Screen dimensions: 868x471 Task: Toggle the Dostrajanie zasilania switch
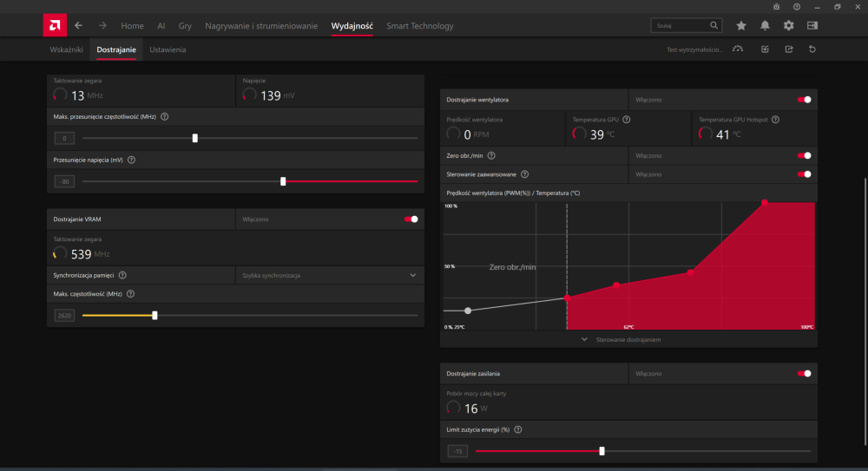(804, 373)
